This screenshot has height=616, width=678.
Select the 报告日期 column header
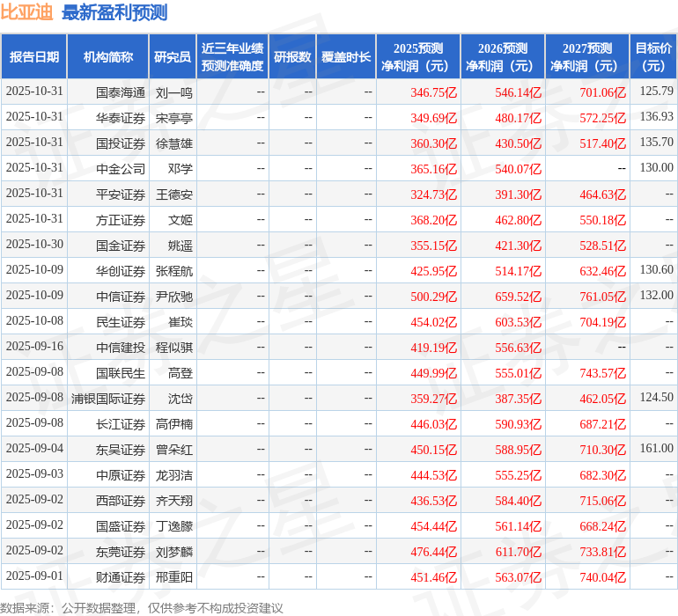tap(34, 56)
